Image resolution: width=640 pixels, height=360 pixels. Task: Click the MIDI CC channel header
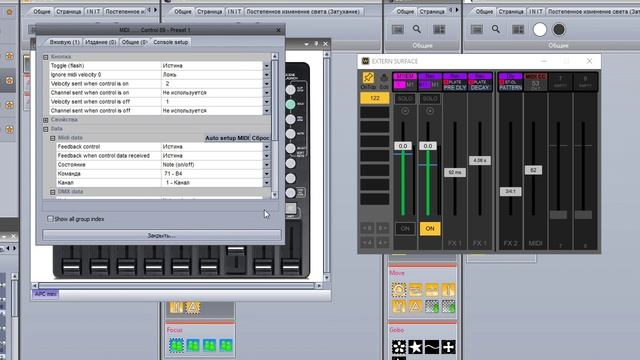[x=535, y=82]
